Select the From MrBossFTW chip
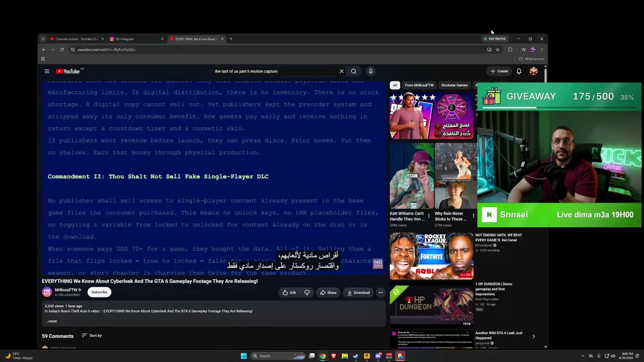Screen dimensions: 644x362 [x=419, y=85]
